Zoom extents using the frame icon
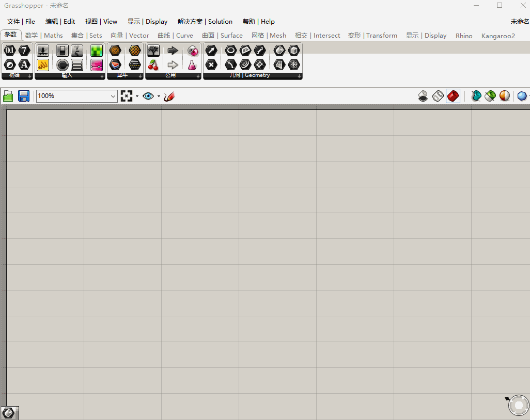This screenshot has height=420, width=530. click(127, 96)
